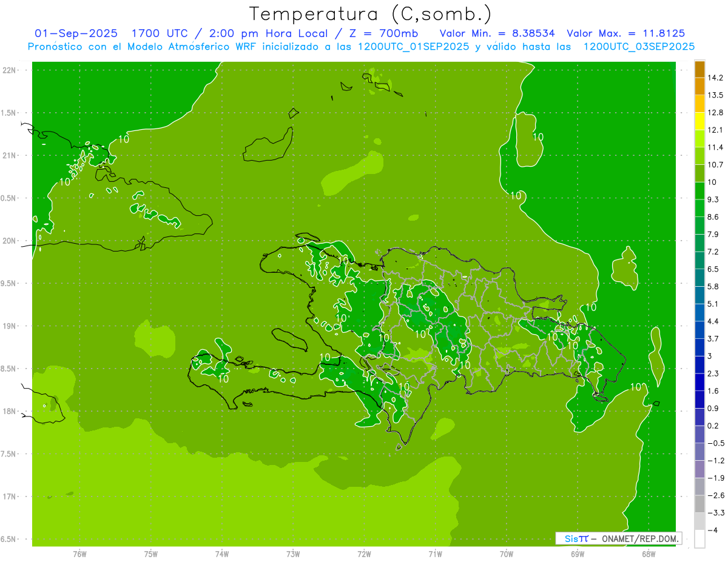Pick the gray swatch between -2.6 and -3.3
728x562 pixels.
699,504
